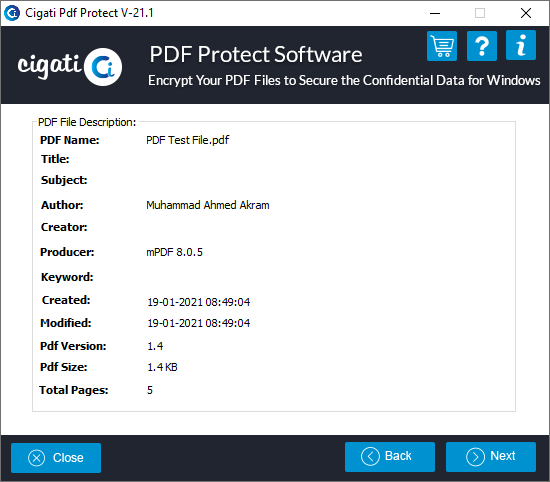Click the 'Subject:' label

pyautogui.click(x=64, y=180)
